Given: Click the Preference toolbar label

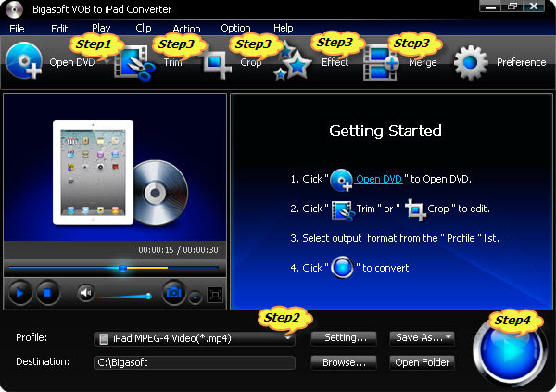Looking at the screenshot, I should (x=521, y=62).
